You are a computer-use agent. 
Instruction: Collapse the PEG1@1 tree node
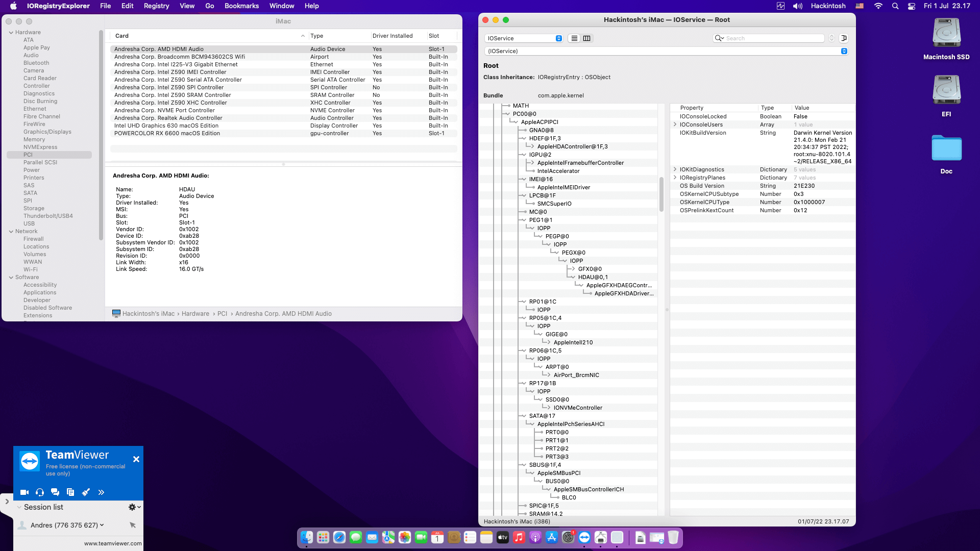(x=523, y=220)
